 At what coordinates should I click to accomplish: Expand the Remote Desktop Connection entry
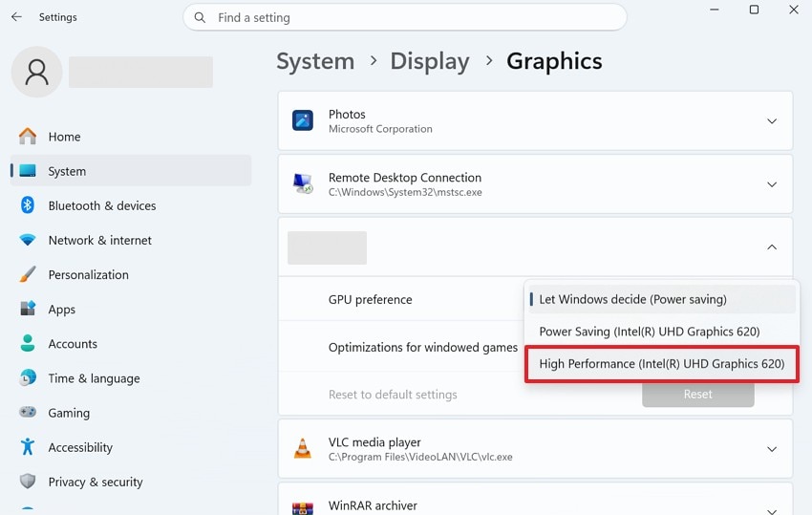click(772, 184)
